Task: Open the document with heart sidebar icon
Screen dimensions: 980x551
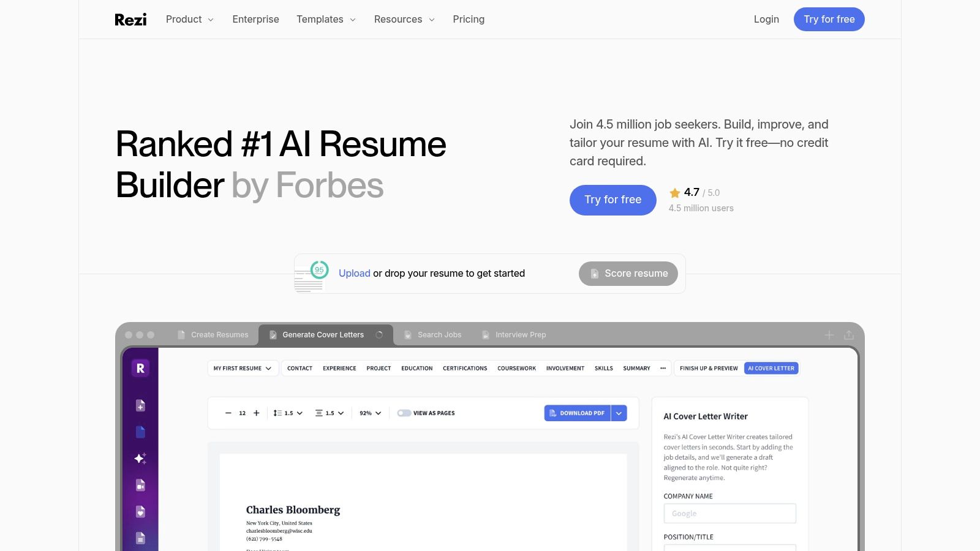Action: coord(140,512)
